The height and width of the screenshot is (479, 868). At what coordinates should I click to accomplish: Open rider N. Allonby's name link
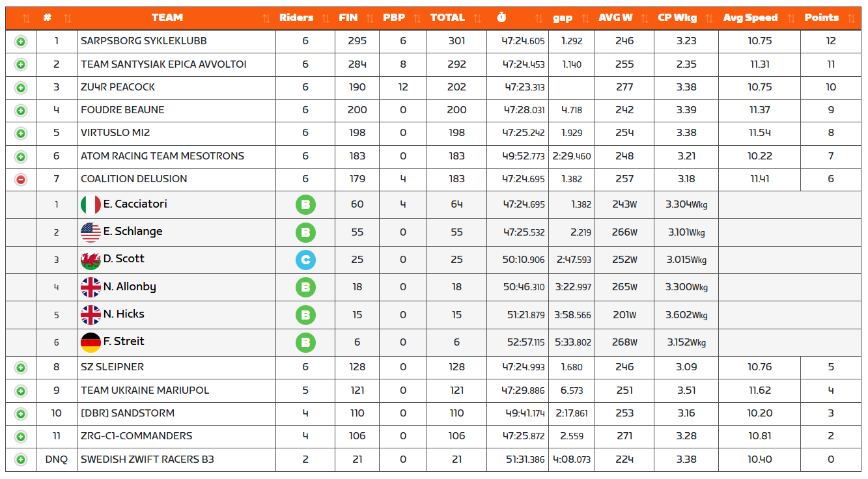[130, 286]
